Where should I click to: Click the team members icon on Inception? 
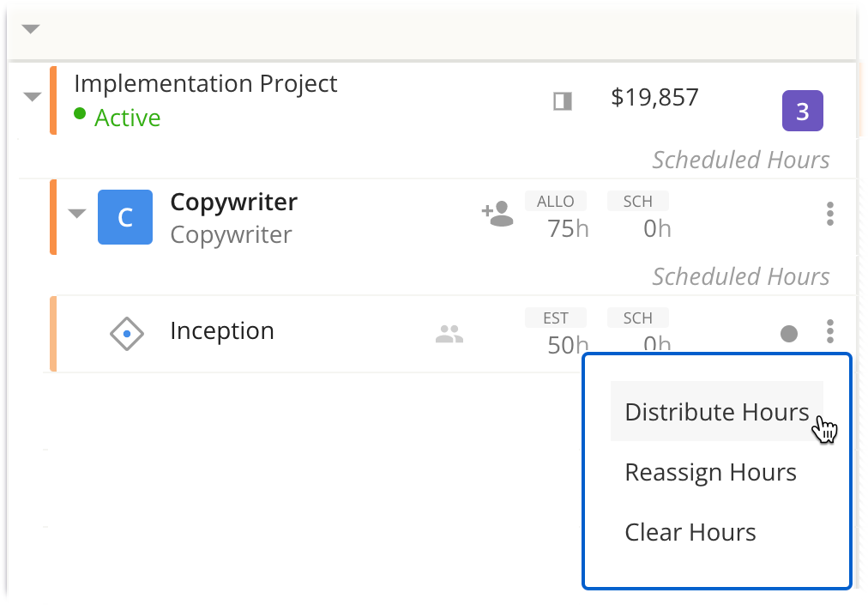tap(449, 335)
